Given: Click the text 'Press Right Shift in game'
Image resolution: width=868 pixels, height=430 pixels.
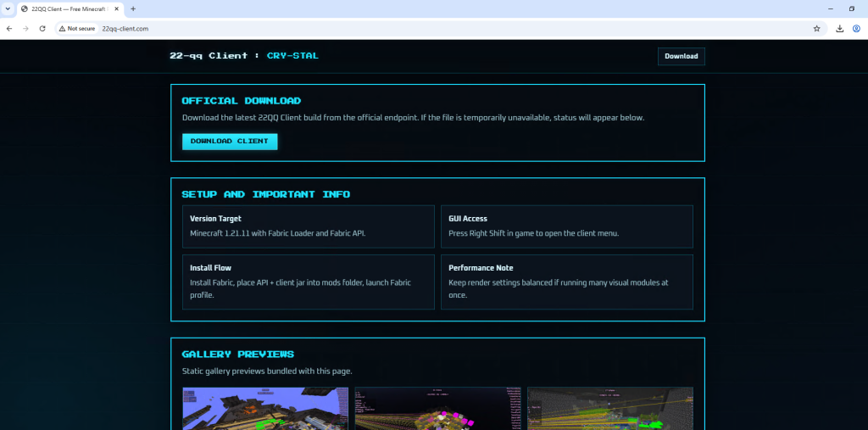Looking at the screenshot, I should click(x=492, y=233).
